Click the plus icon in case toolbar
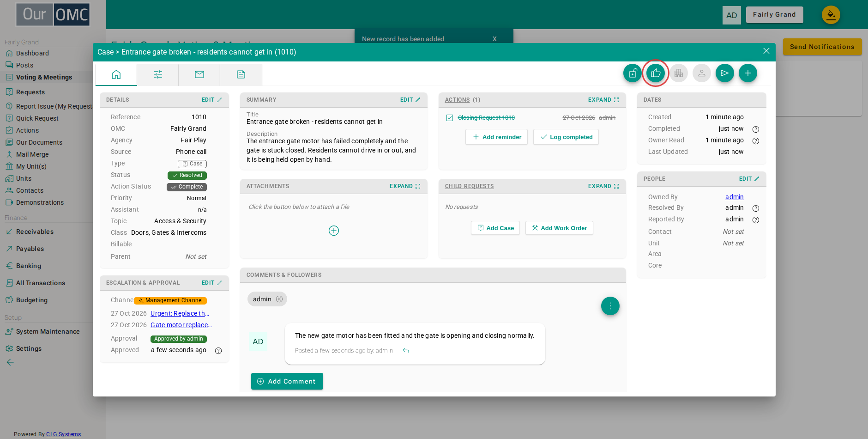 (747, 73)
